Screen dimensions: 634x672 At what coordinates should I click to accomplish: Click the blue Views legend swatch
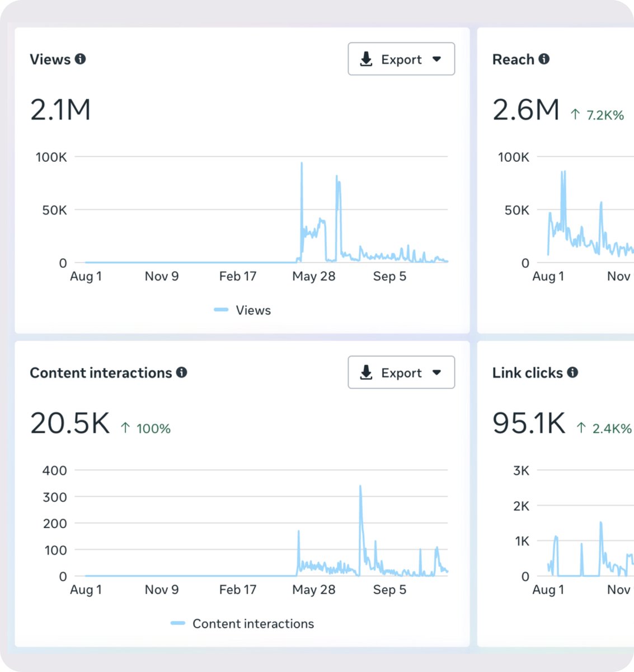(x=221, y=310)
